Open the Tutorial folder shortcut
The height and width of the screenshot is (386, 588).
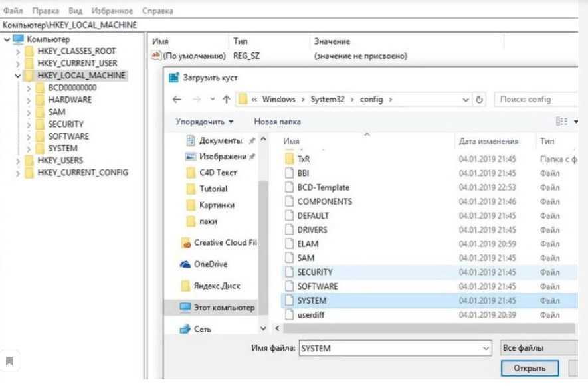point(213,189)
